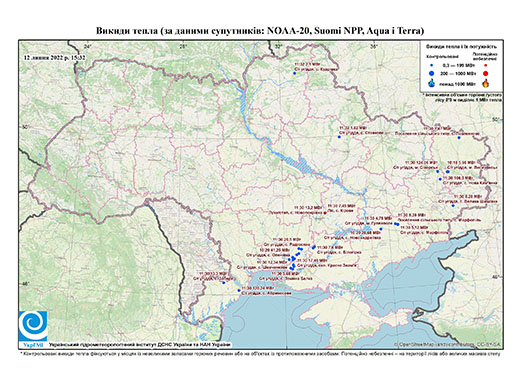Click the blue marker labeled 10:29 26.68 MW
This screenshot has width=520, height=368.
click(x=381, y=229)
